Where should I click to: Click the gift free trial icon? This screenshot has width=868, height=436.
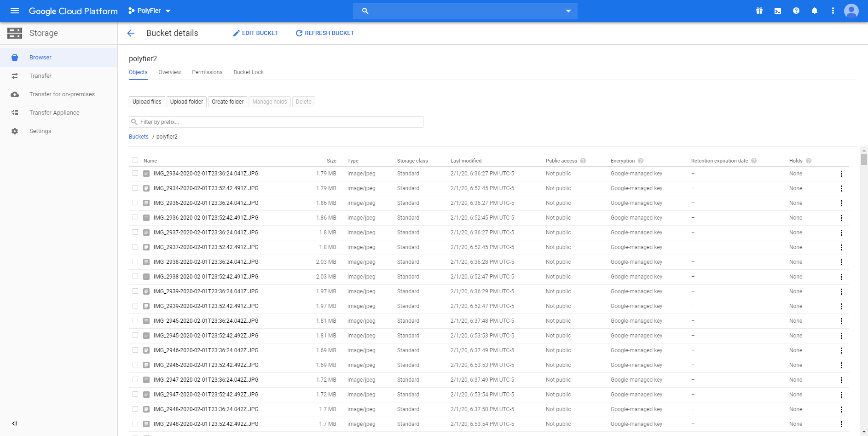[759, 11]
